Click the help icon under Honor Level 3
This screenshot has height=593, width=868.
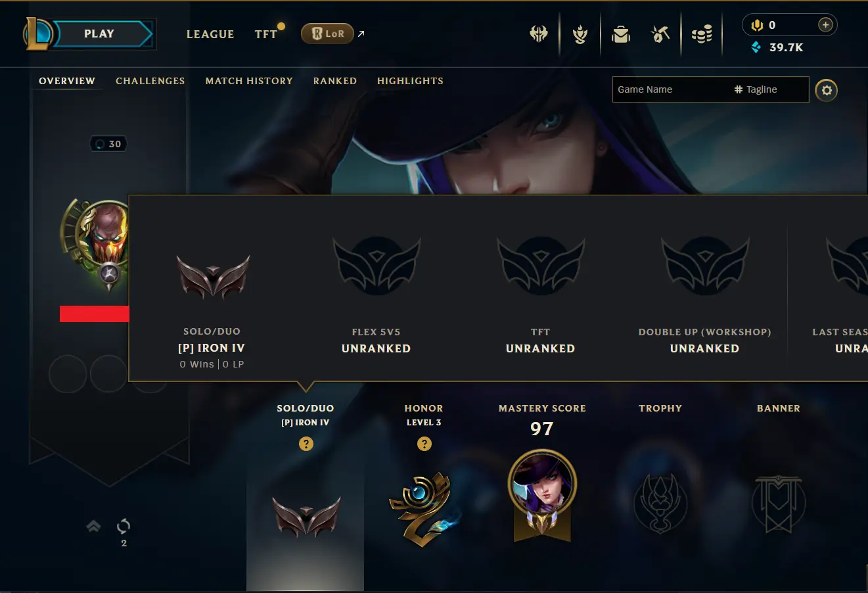point(424,444)
